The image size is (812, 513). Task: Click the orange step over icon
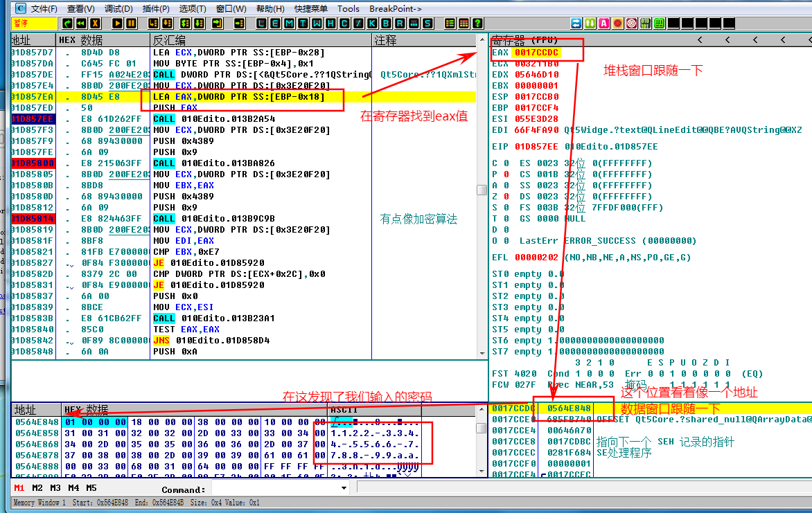click(167, 24)
